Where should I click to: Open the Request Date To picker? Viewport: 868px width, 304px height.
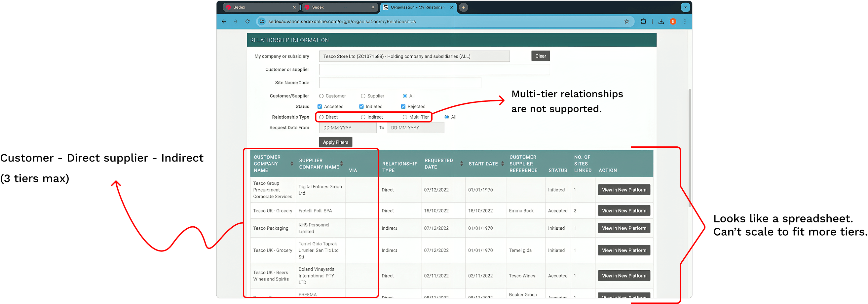[415, 128]
